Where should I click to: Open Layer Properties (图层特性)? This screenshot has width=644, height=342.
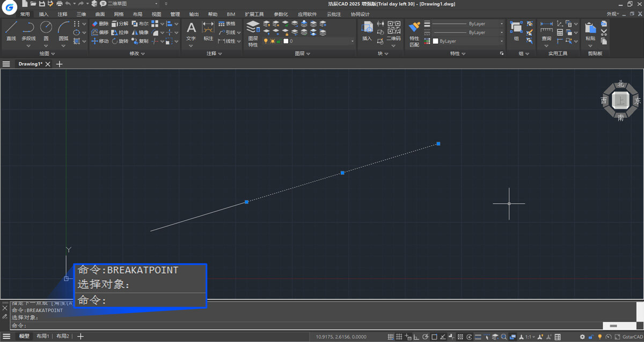click(x=253, y=34)
